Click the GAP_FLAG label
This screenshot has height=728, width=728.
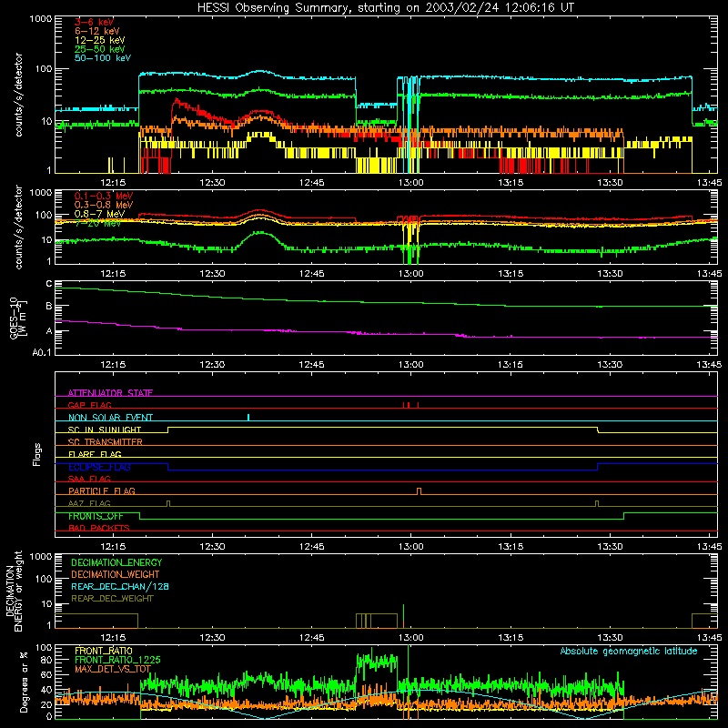point(89,405)
